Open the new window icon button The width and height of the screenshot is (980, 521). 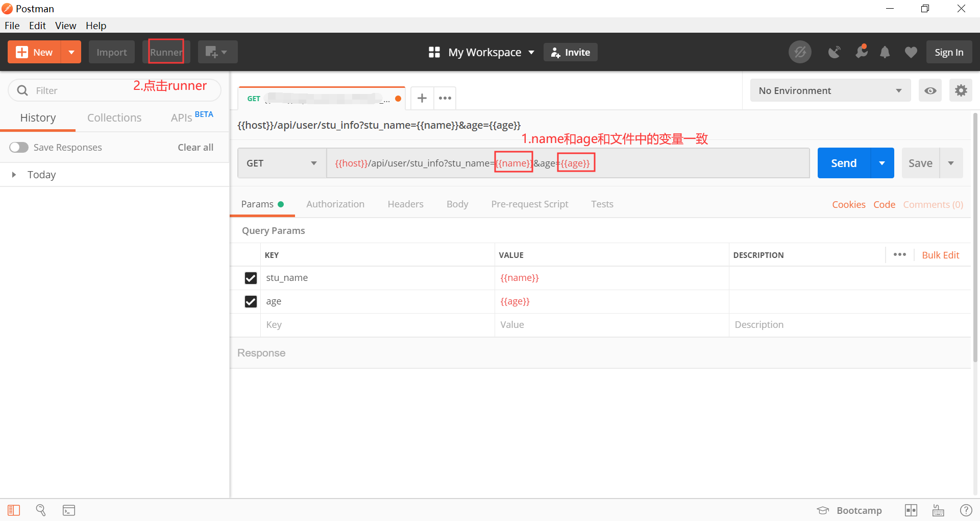[x=217, y=52]
